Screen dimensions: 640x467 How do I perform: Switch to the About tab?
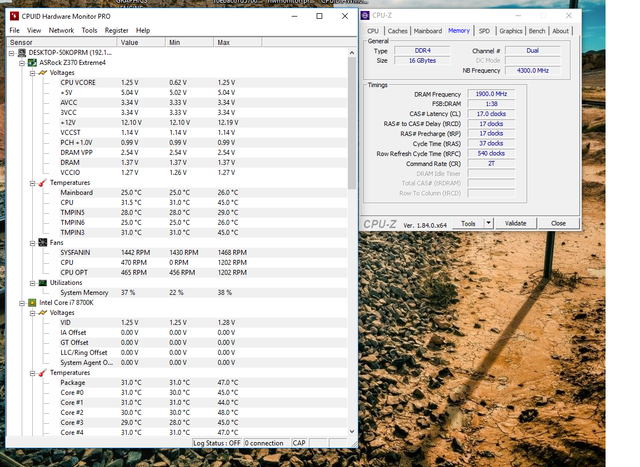click(x=560, y=31)
